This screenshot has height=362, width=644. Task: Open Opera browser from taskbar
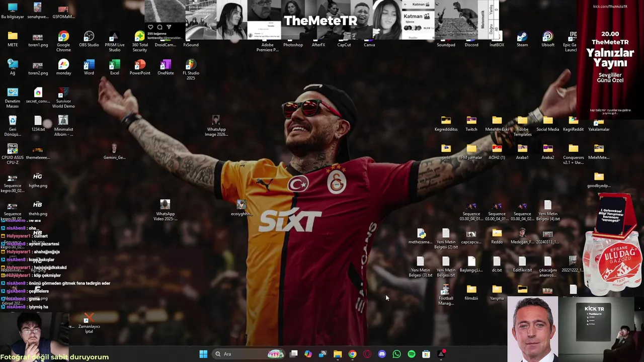coord(367,354)
